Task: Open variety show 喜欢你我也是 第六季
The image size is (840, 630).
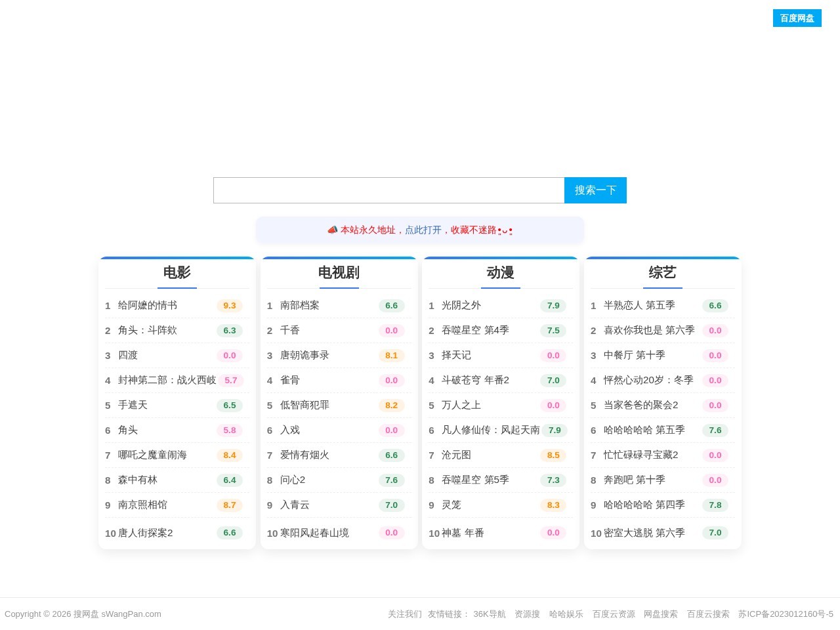Action: pos(649,330)
